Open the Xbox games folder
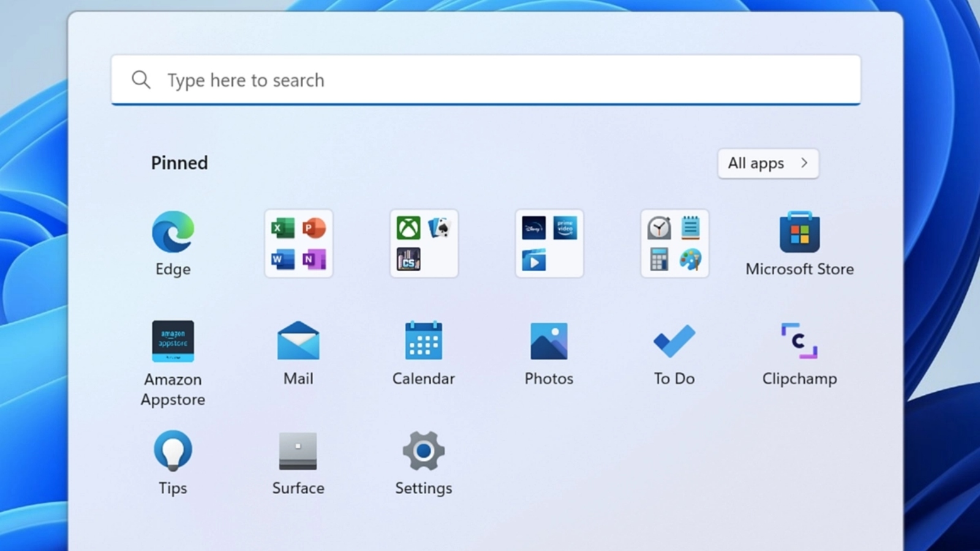 [424, 244]
